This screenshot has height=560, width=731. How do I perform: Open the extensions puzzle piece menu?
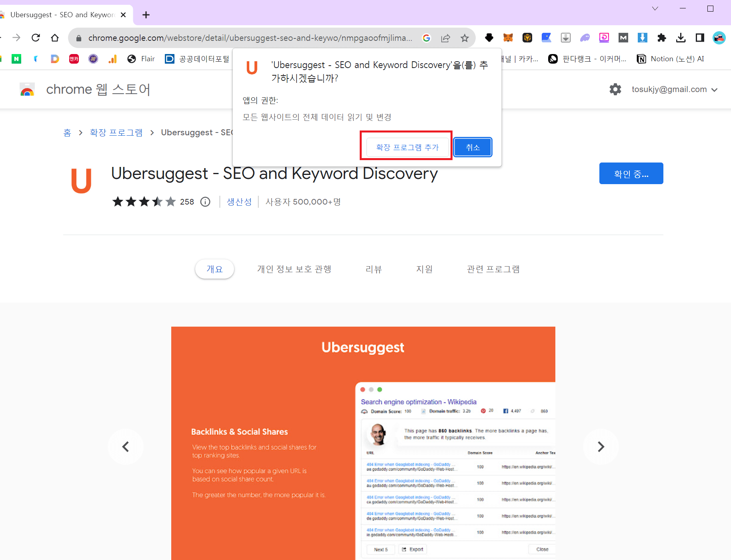662,38
